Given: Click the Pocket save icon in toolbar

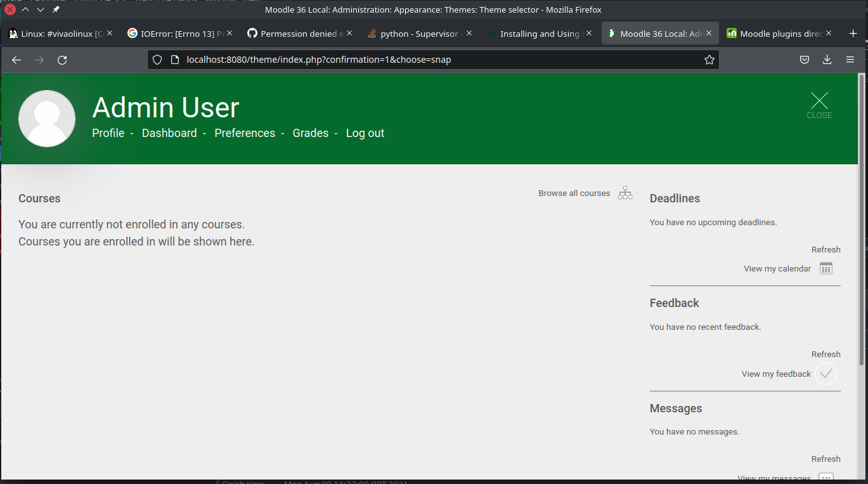Looking at the screenshot, I should point(804,60).
